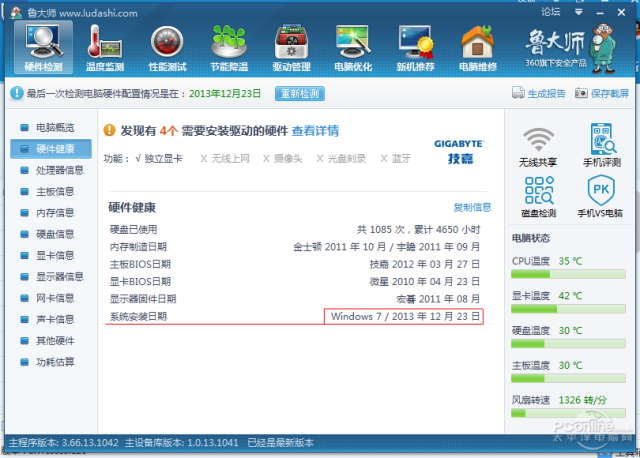
Task: Open 无线共享 wireless sharing
Action: (x=538, y=146)
